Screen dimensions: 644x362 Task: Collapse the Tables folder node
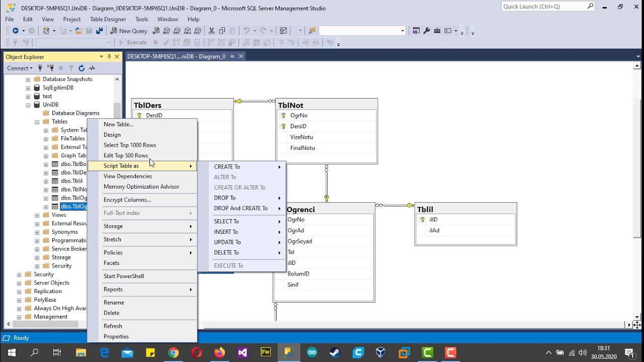[37, 122]
